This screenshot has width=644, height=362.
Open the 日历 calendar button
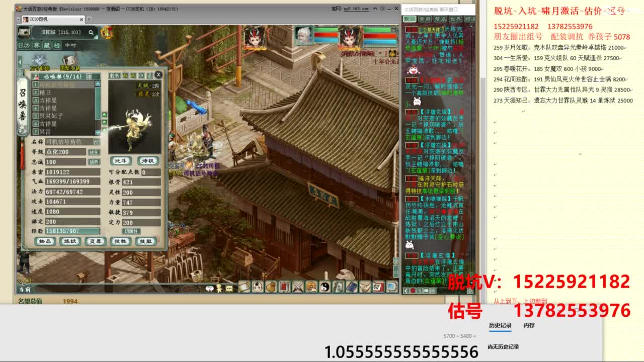tap(24, 45)
